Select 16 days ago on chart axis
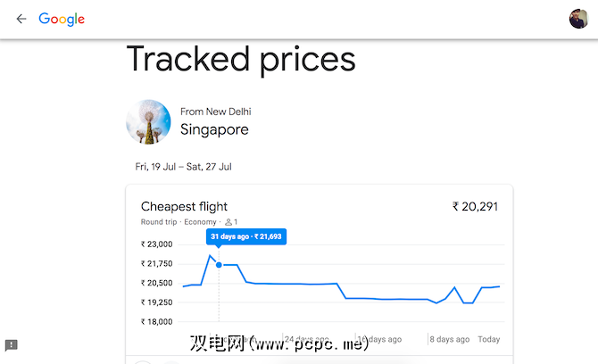The image size is (598, 364). tap(379, 339)
